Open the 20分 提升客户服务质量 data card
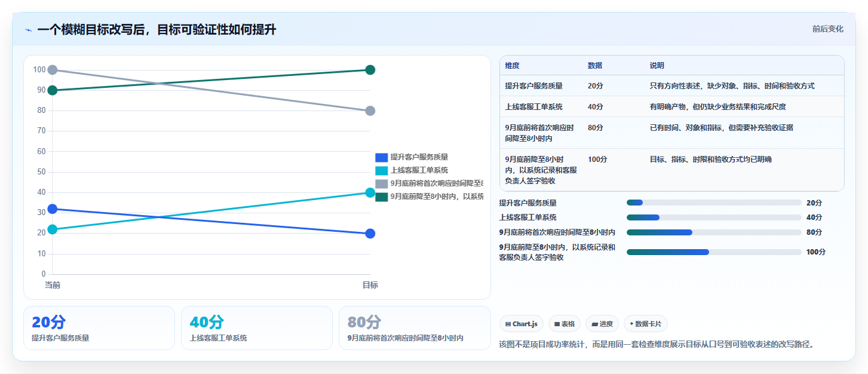The height and width of the screenshot is (374, 868). coord(99,328)
